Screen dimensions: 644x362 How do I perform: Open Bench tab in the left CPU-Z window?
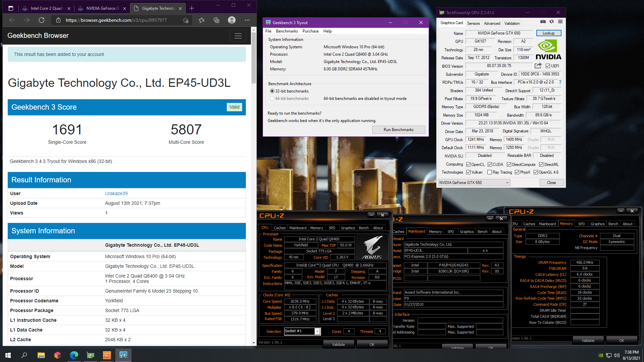pos(364,228)
